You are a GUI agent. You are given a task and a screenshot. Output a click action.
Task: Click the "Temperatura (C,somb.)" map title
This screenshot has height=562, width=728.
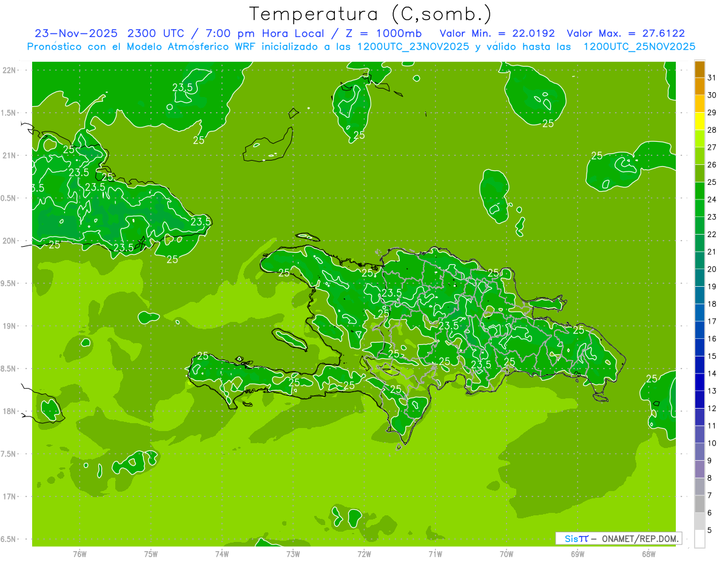click(370, 15)
